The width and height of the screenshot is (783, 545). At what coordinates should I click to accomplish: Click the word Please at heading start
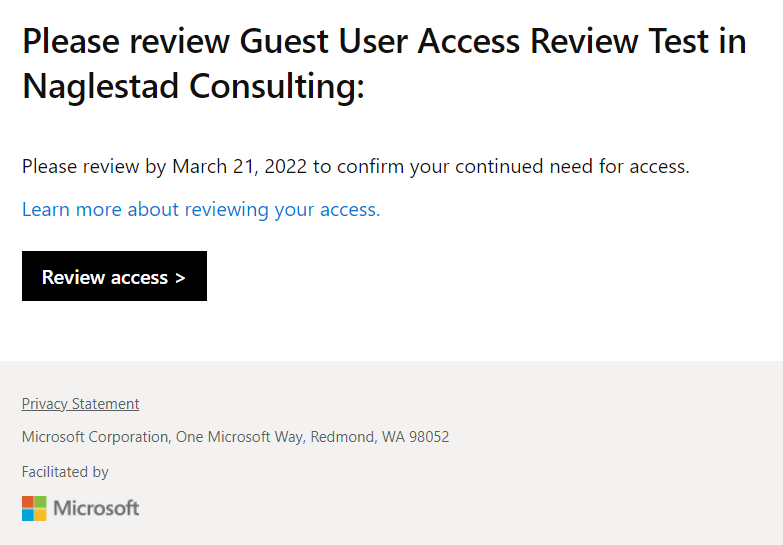[x=71, y=41]
